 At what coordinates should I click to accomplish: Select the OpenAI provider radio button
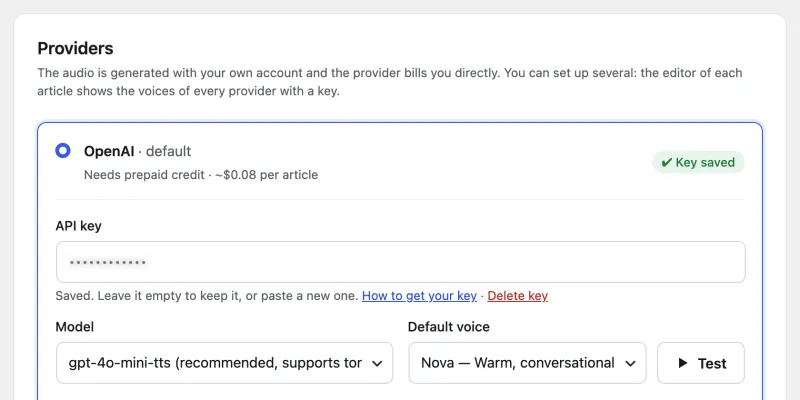point(63,151)
